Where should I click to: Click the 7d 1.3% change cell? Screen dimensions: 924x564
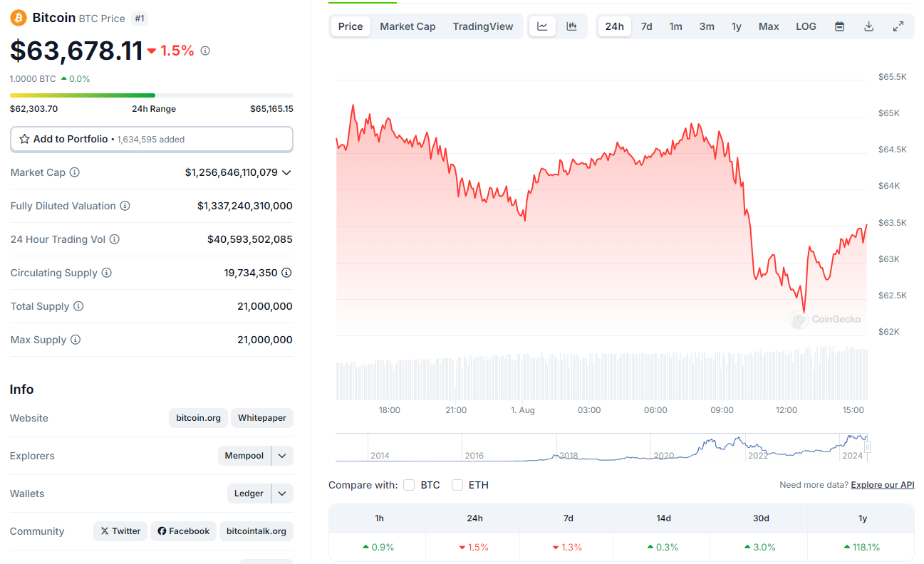click(x=568, y=547)
